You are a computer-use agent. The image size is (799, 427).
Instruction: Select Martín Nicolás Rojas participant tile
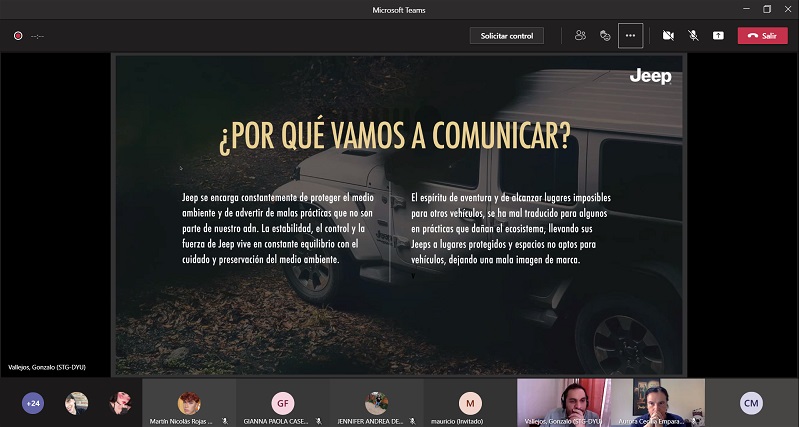pyautogui.click(x=189, y=403)
